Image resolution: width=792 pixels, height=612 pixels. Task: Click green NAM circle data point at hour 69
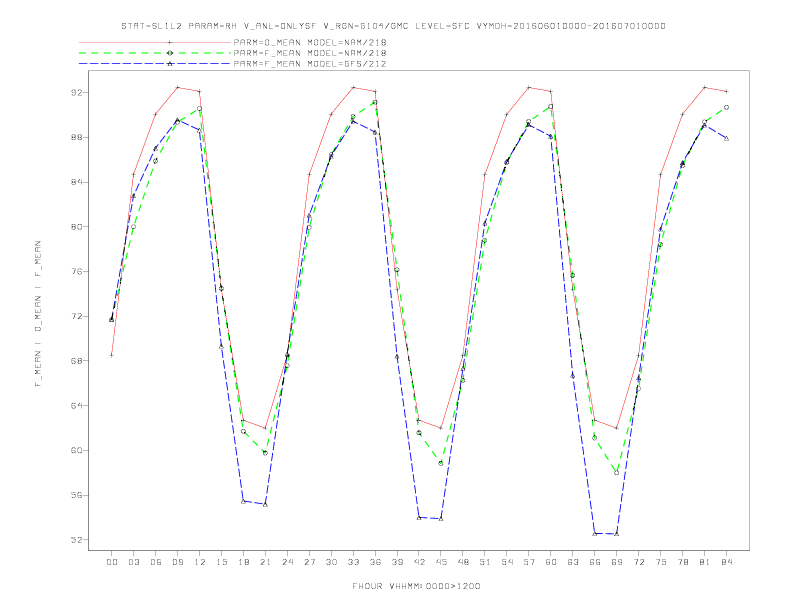coord(617,473)
